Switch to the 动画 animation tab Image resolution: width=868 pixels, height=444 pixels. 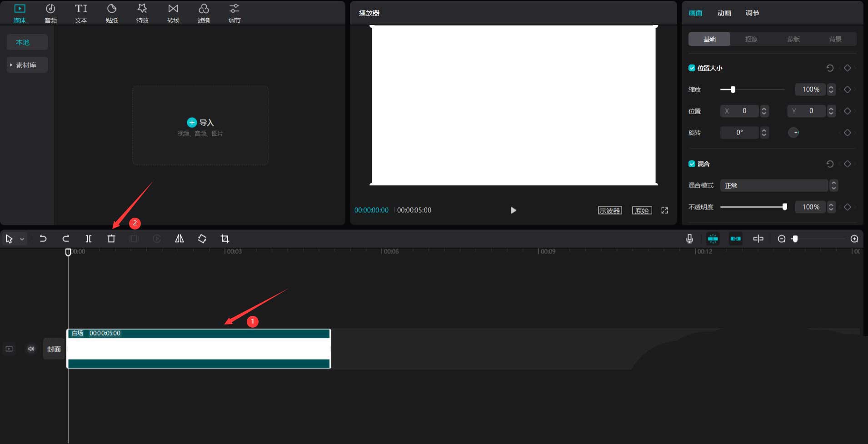coord(724,13)
